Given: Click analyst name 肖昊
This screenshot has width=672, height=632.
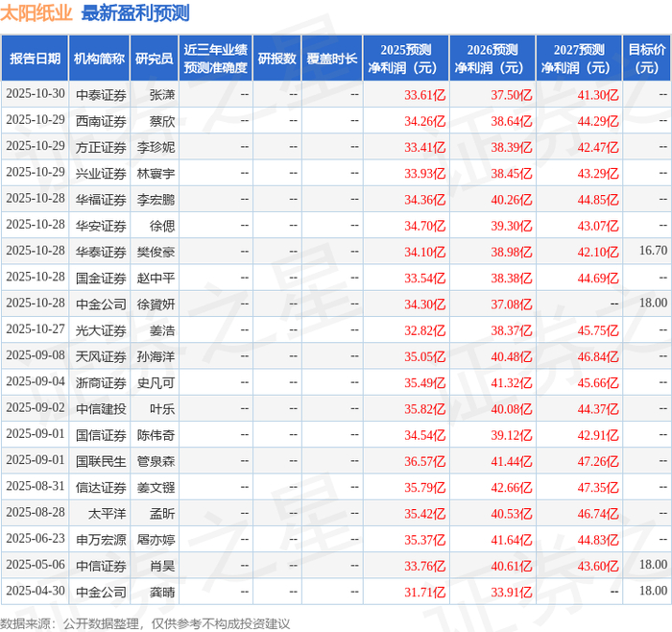Looking at the screenshot, I should (x=162, y=566).
